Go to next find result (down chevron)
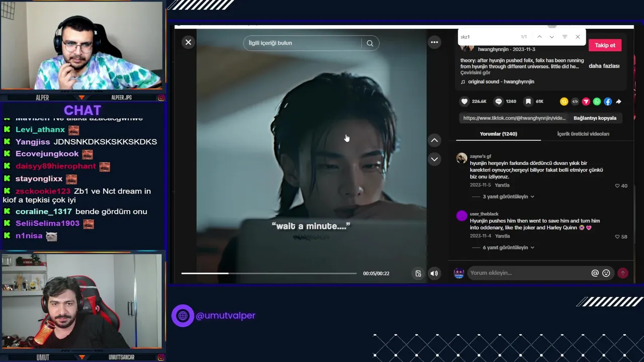 (552, 37)
